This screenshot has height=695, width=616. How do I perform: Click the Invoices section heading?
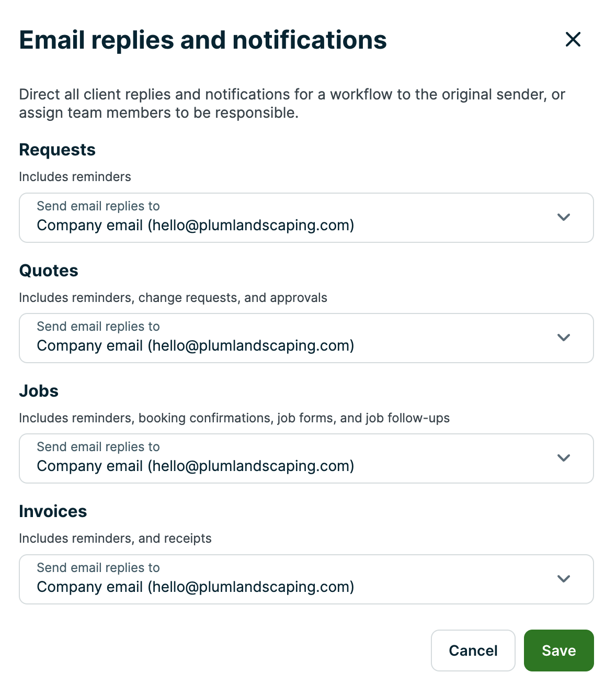(x=53, y=511)
